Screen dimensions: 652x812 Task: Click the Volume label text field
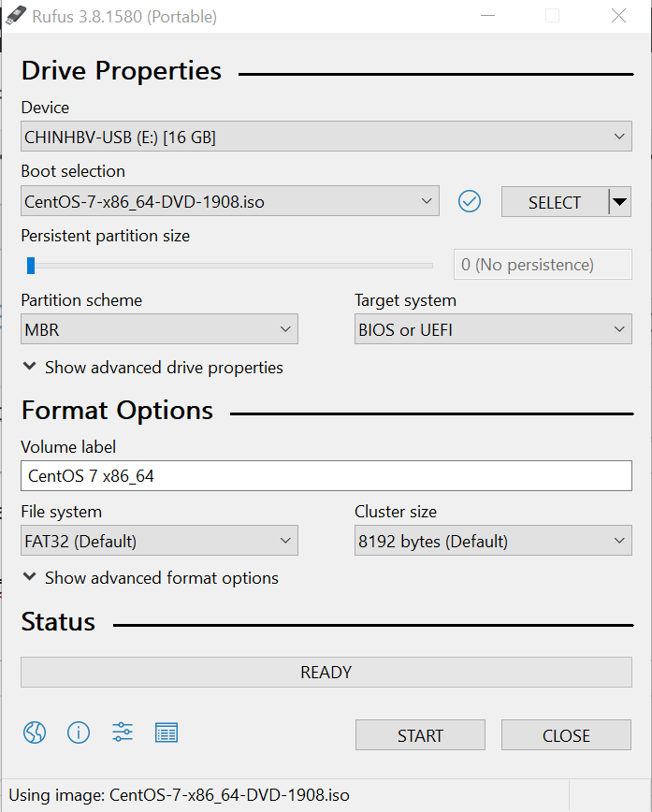click(x=326, y=476)
